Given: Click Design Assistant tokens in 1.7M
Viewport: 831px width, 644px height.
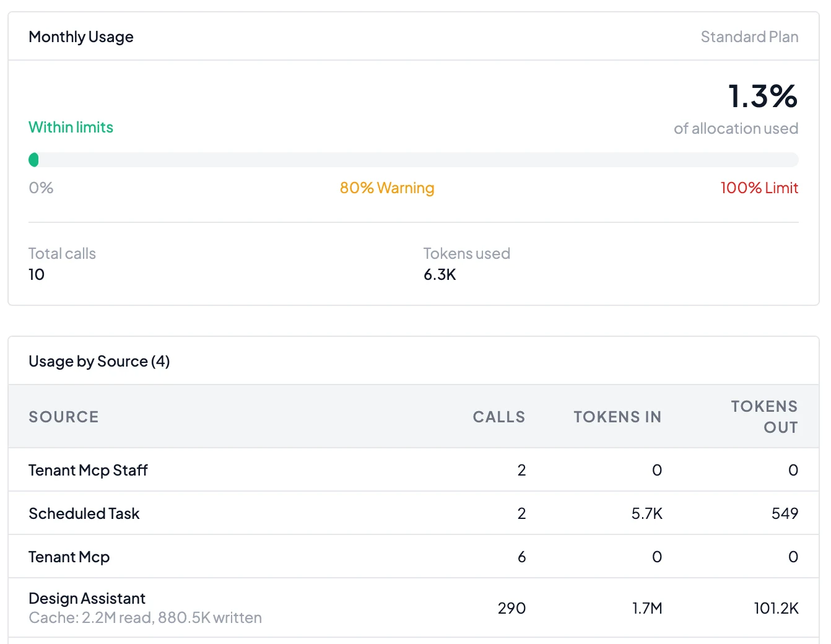Looking at the screenshot, I should 647,608.
